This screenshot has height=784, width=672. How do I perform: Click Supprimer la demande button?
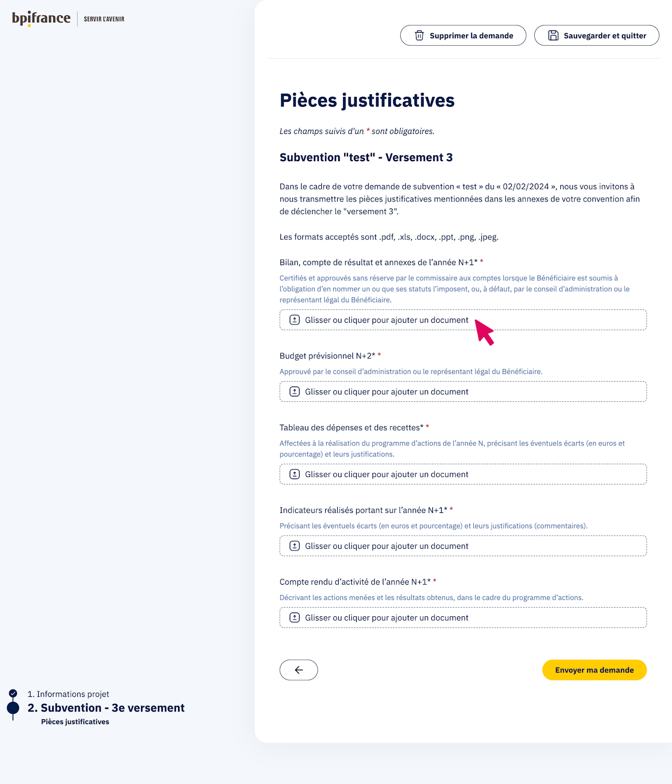[463, 35]
